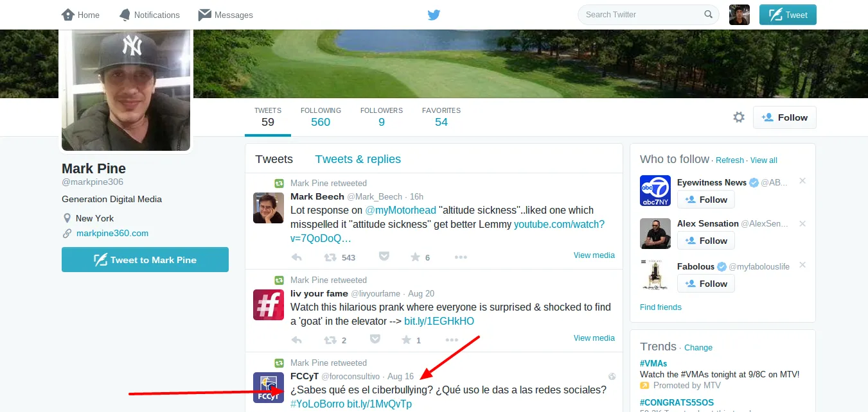View all follow suggestions
This screenshot has width=868, height=412.
(764, 160)
